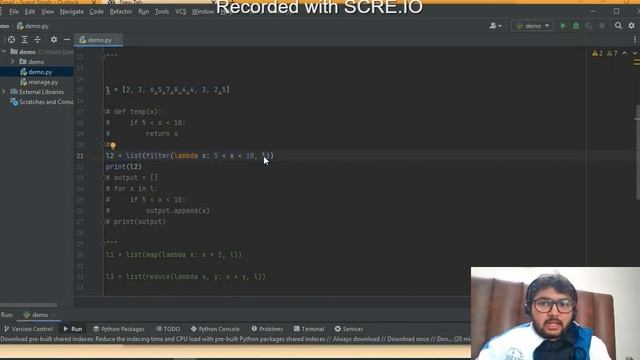640x360 pixels.
Task: Click the Run with Coverage icon
Action: 589,26
